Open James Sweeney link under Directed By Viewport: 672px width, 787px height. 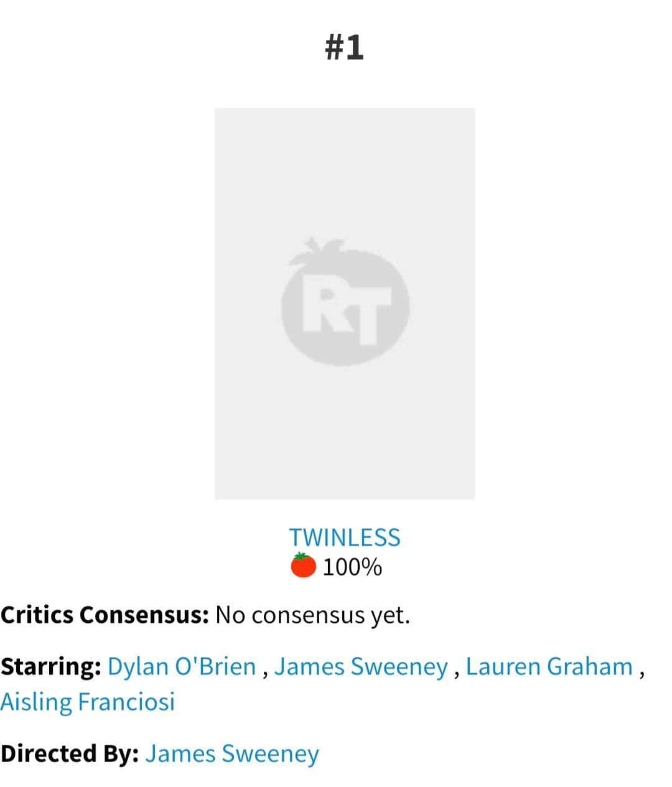point(232,753)
